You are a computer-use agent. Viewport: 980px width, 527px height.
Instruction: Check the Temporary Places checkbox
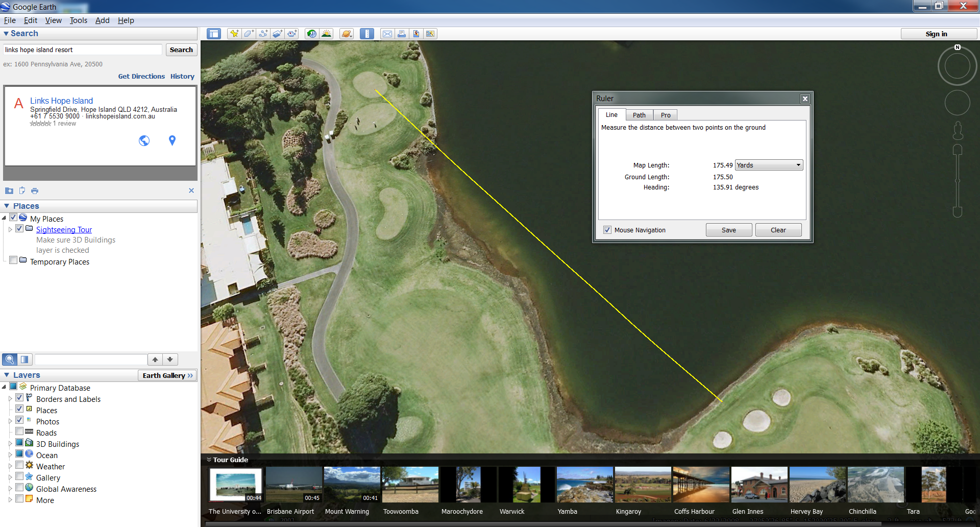(14, 260)
